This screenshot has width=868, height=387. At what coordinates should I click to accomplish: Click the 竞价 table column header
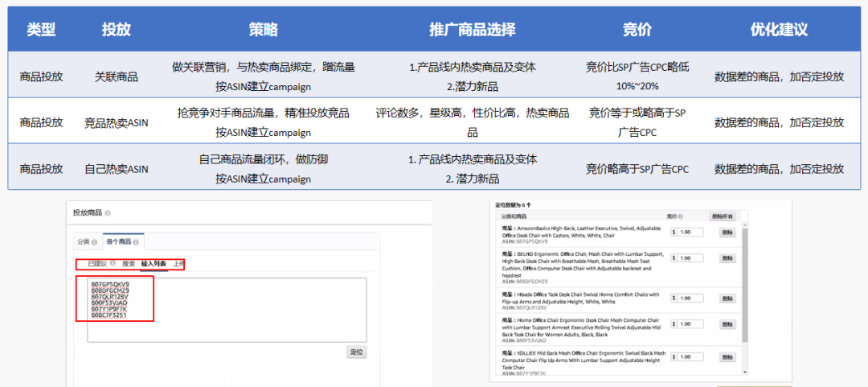(637, 30)
